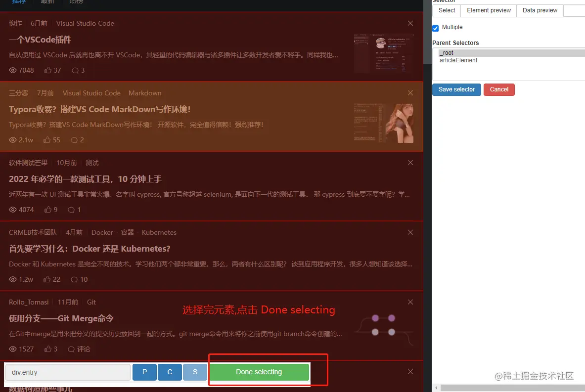
Task: Dismiss the Git Merge命令 article
Action: (x=410, y=302)
